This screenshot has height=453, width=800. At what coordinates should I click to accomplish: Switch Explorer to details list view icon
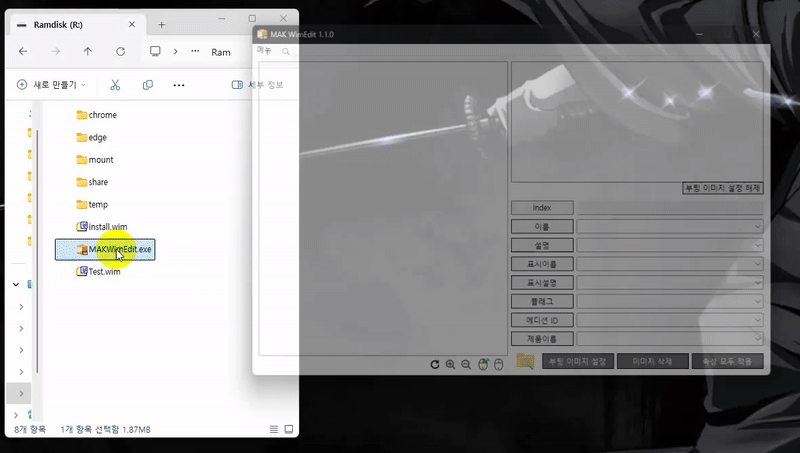pyautogui.click(x=274, y=430)
